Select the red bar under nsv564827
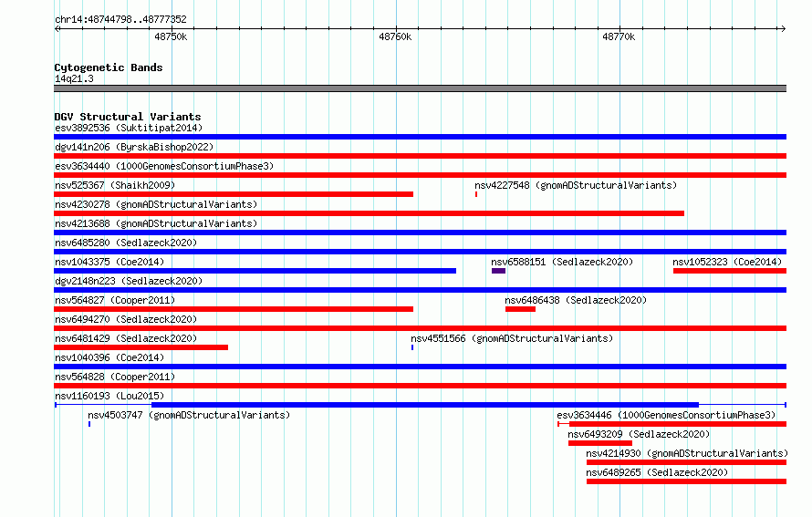Image resolution: width=812 pixels, height=517 pixels. pos(234,309)
